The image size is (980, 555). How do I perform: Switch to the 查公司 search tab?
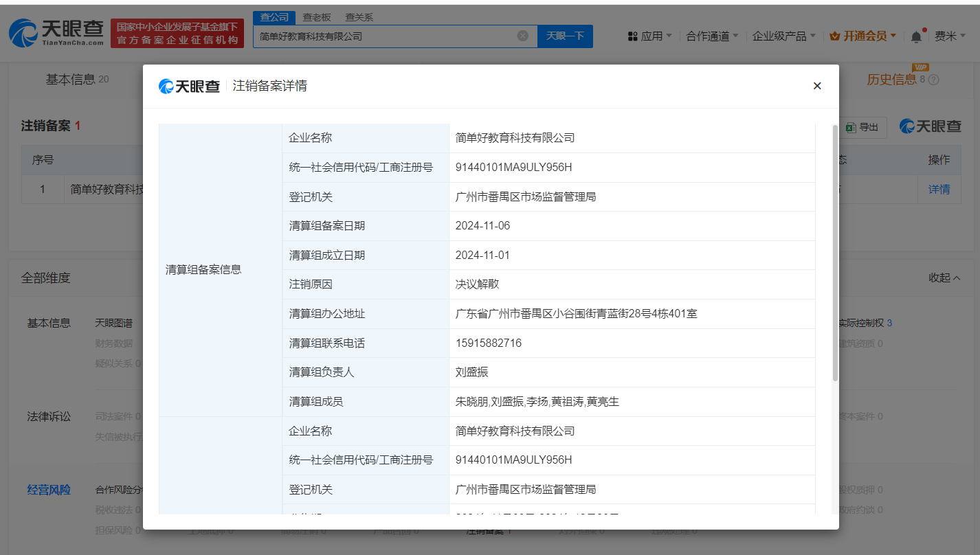click(x=274, y=17)
